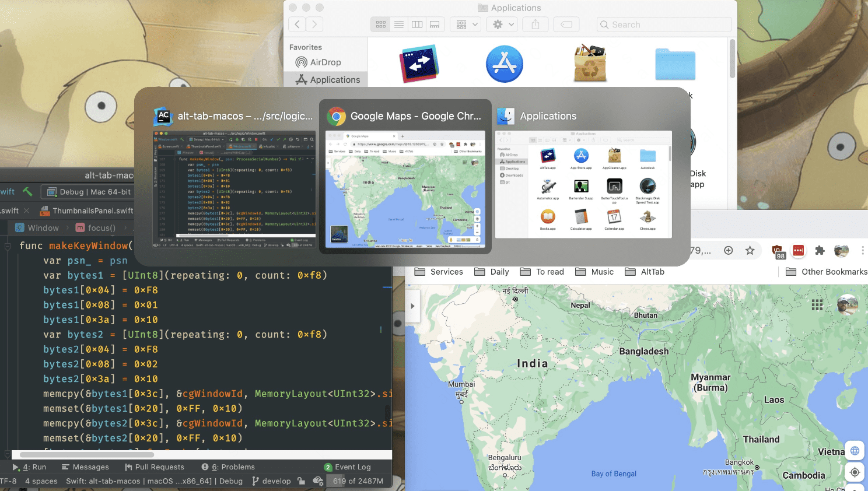
Task: Click the 4 spaces indent setting
Action: click(x=41, y=481)
